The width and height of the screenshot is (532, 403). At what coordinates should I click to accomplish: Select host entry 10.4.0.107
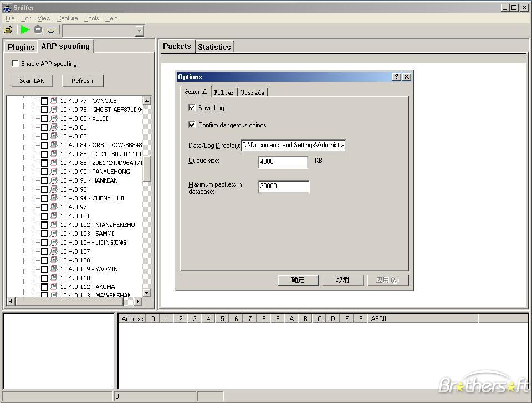(x=75, y=251)
